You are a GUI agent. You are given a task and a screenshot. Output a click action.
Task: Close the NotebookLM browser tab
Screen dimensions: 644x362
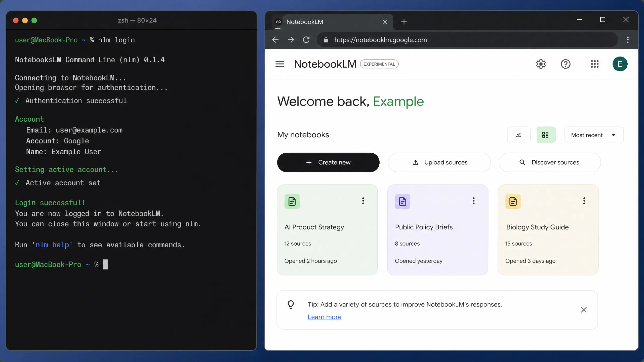385,22
